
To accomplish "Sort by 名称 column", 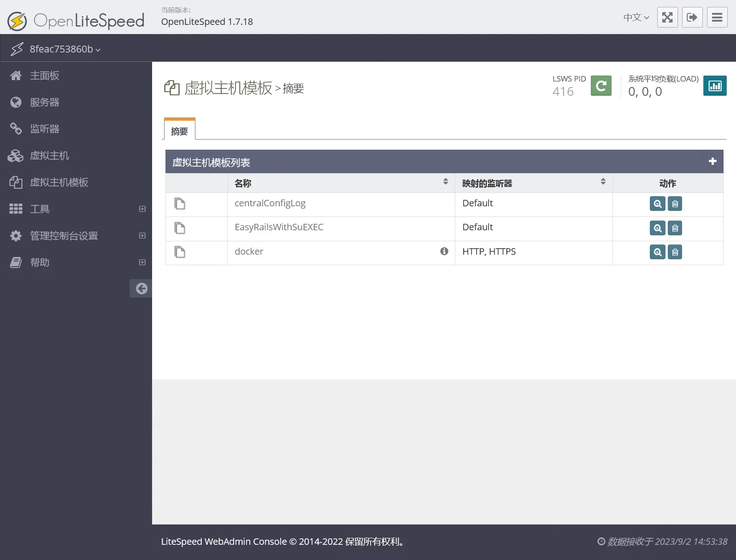I will tap(341, 183).
